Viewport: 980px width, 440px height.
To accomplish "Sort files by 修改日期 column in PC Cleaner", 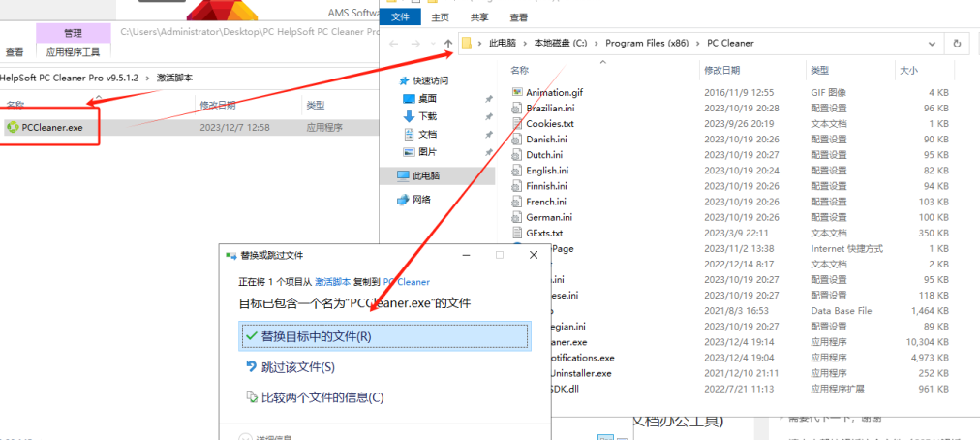I will click(x=721, y=70).
